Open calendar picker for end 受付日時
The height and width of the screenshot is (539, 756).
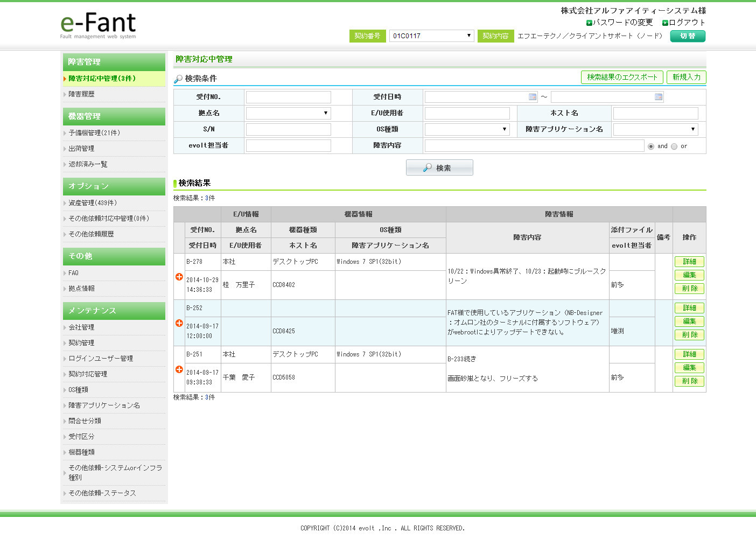(658, 97)
